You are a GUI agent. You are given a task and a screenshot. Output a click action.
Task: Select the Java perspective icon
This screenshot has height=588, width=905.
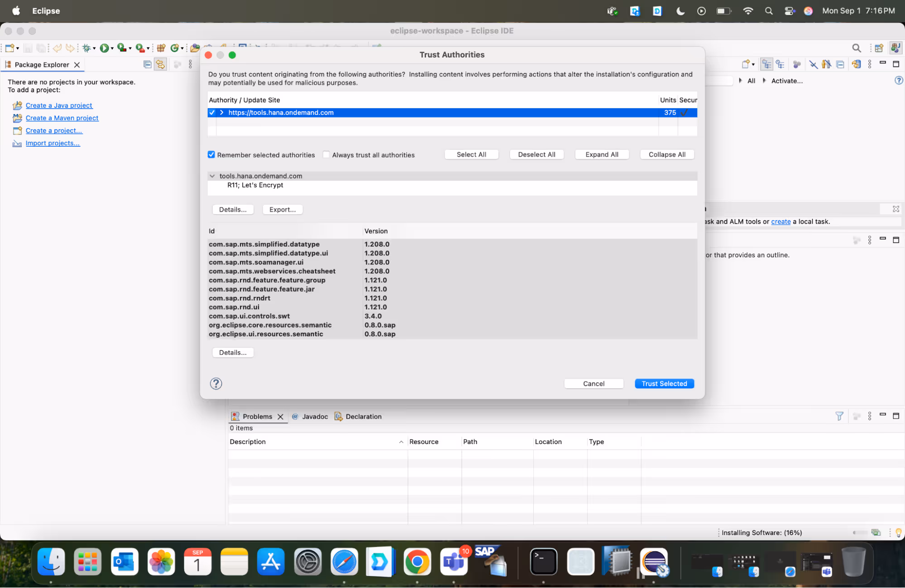tap(895, 48)
